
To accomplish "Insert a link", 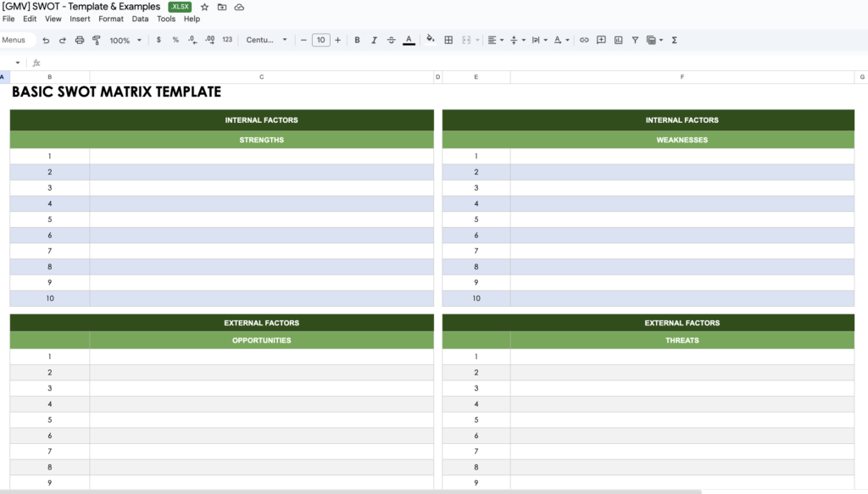I will coord(584,39).
